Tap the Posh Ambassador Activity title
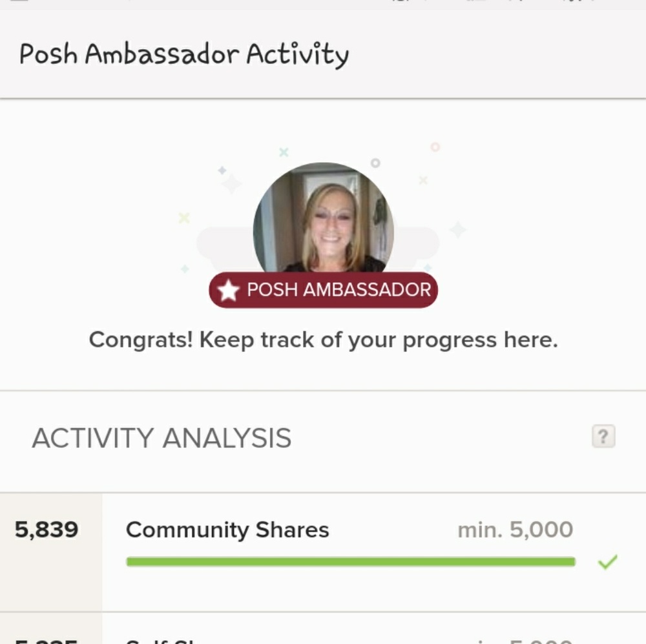646x644 pixels. (x=183, y=54)
